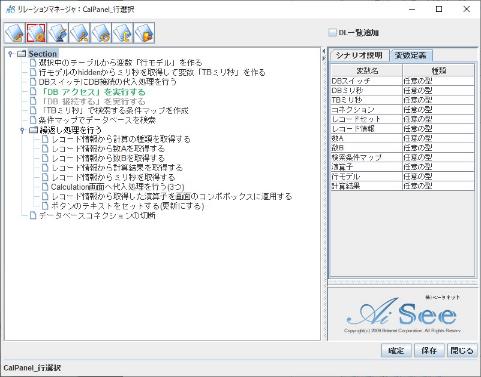Select the 計算結果 variable cell
The image size is (481, 377).
click(x=367, y=186)
